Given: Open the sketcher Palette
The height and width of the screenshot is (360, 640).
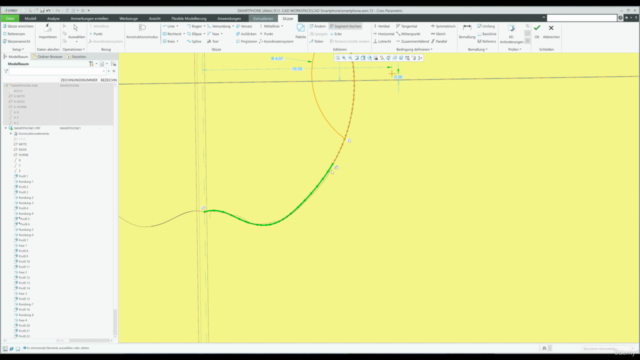Looking at the screenshot, I should (300, 31).
